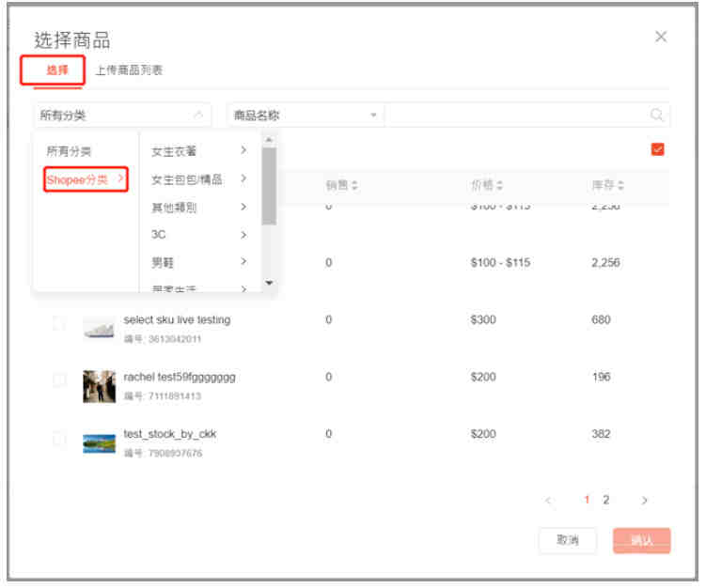Click the stock value 2,256
706x588 pixels.
pos(605,263)
